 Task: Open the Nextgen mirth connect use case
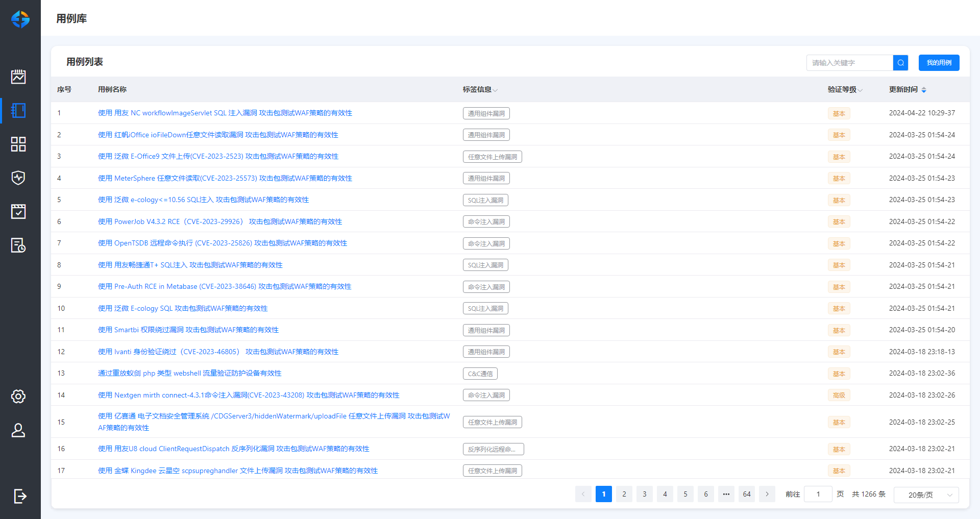(249, 395)
